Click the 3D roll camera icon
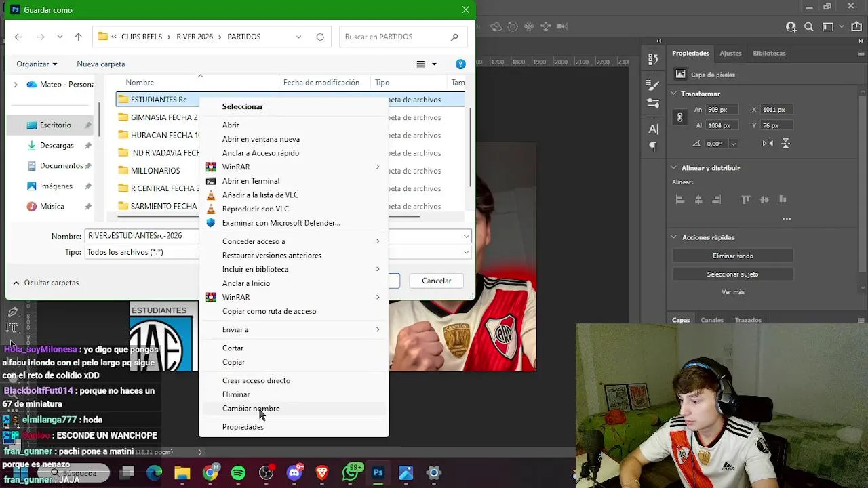This screenshot has width=868, height=488. tap(513, 27)
